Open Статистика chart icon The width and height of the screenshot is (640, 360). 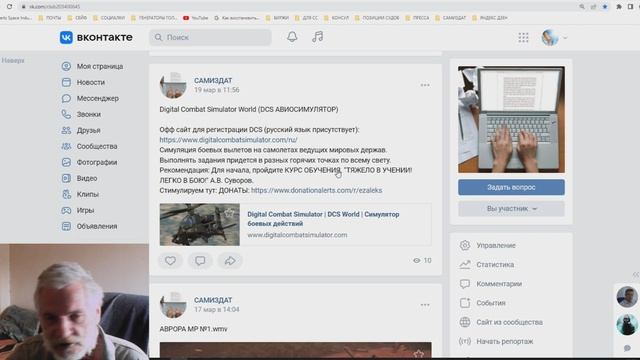tap(465, 264)
